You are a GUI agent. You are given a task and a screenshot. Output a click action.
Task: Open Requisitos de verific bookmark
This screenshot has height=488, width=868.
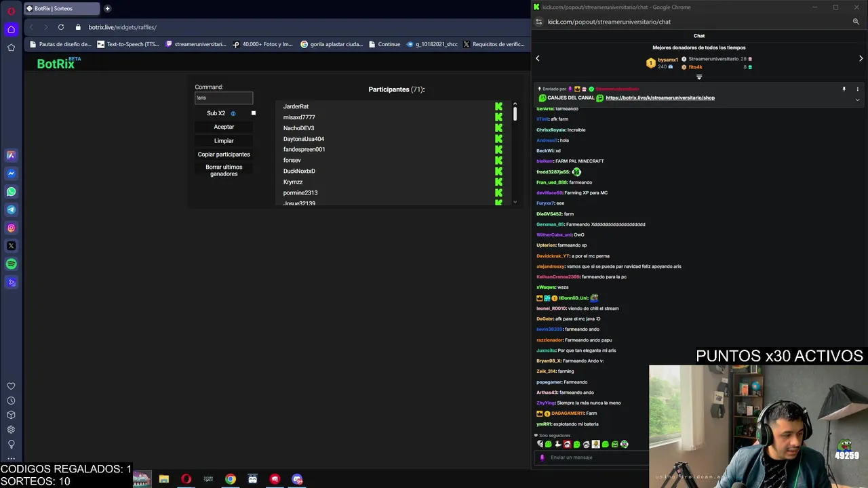click(x=494, y=44)
